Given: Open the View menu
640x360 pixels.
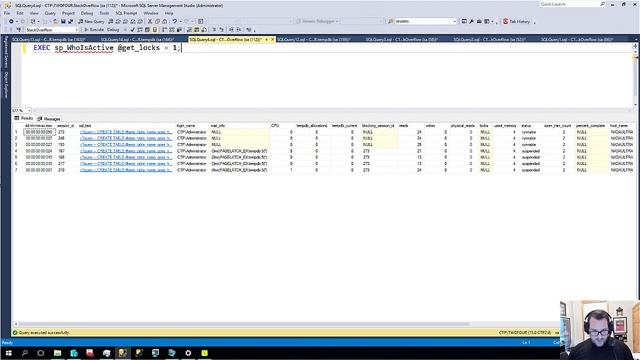Looking at the screenshot, I should [34, 13].
